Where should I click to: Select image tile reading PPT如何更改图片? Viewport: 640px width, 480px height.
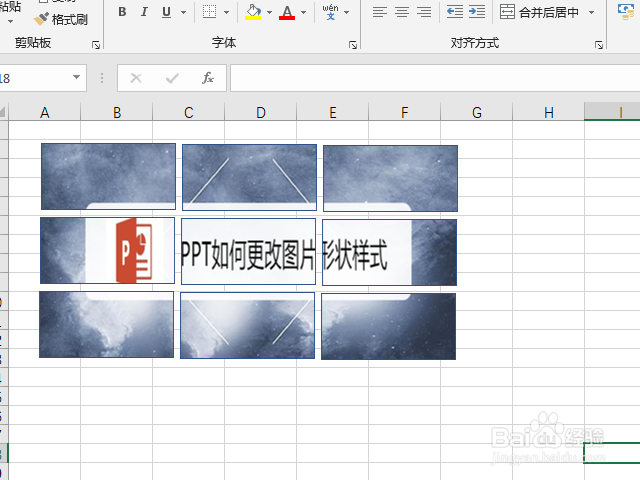(249, 251)
